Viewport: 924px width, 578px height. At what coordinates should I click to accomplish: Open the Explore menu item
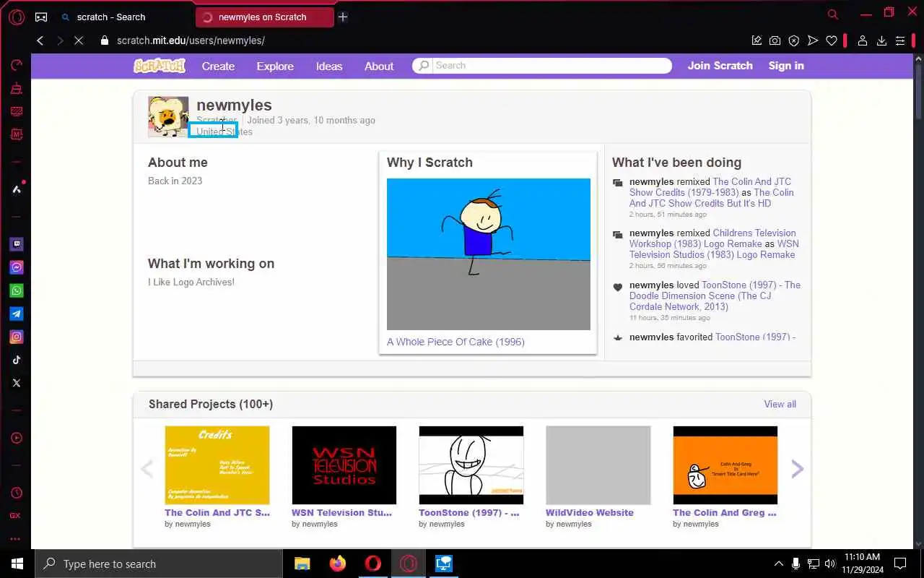tap(275, 66)
